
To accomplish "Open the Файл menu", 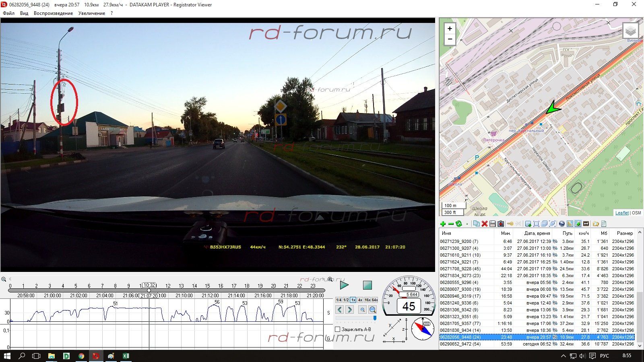I will [x=8, y=13].
